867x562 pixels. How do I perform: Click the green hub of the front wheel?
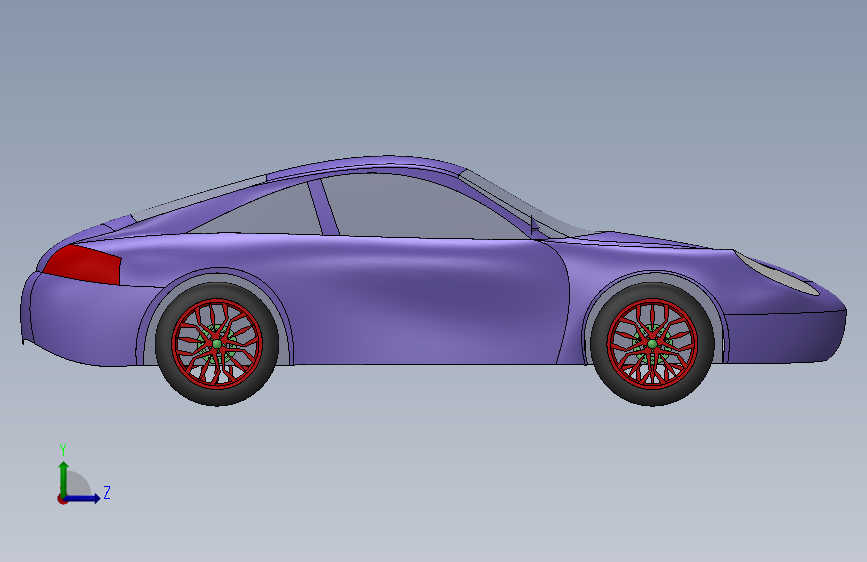click(x=652, y=344)
